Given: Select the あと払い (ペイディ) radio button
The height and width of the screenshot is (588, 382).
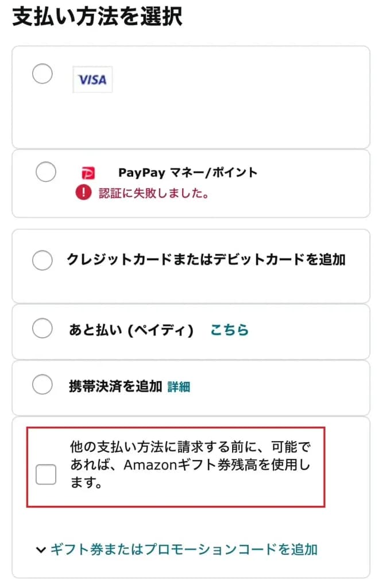Looking at the screenshot, I should 43,329.
